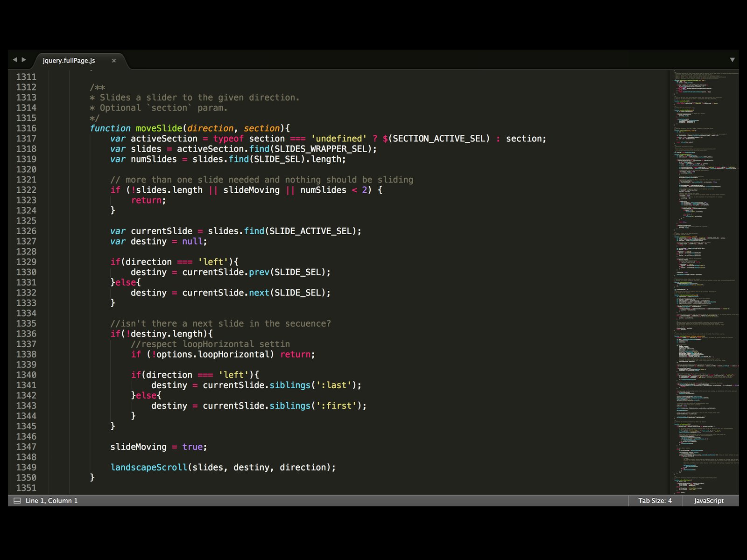Click the slideMoving = true statement
Image resolution: width=747 pixels, height=560 pixels.
click(159, 447)
